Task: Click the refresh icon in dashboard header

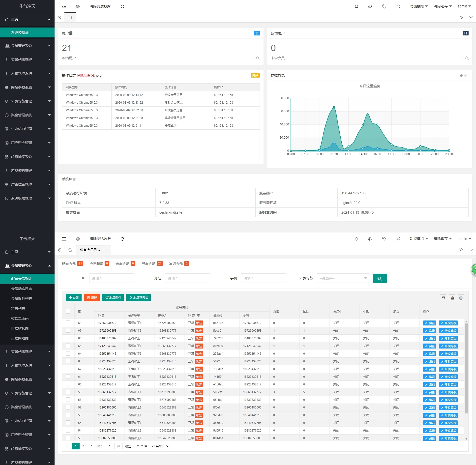Action: point(122,6)
